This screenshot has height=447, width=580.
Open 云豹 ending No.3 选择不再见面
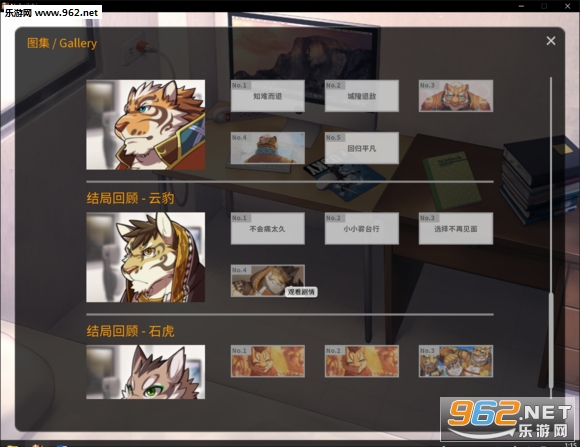click(456, 228)
